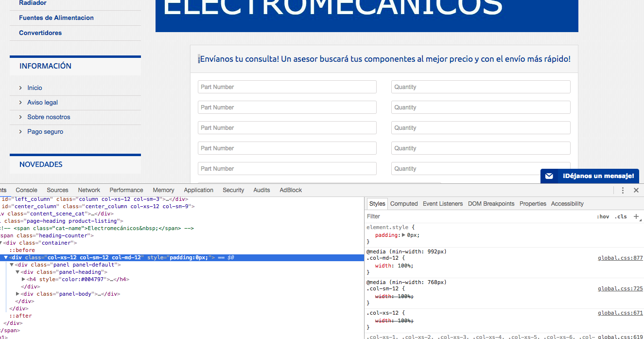Expand the h4 element node
The image size is (644, 339).
point(23,280)
